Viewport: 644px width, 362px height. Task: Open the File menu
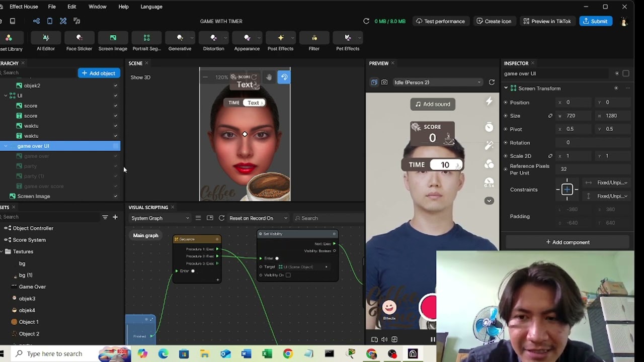tap(52, 7)
